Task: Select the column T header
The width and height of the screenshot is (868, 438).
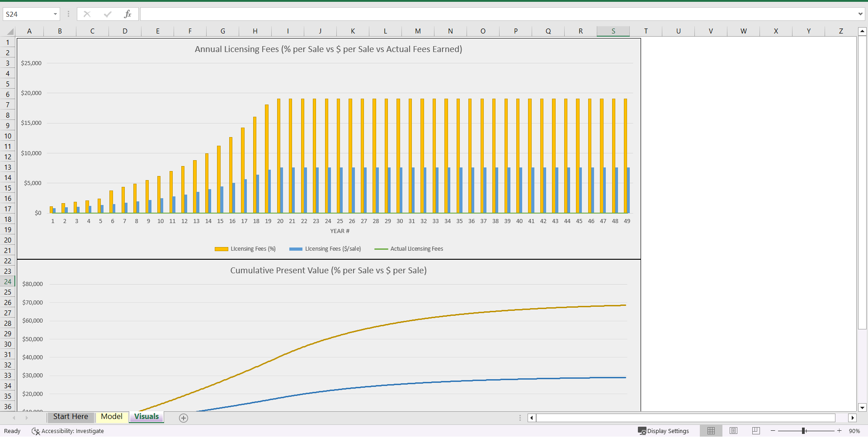Action: [x=646, y=31]
